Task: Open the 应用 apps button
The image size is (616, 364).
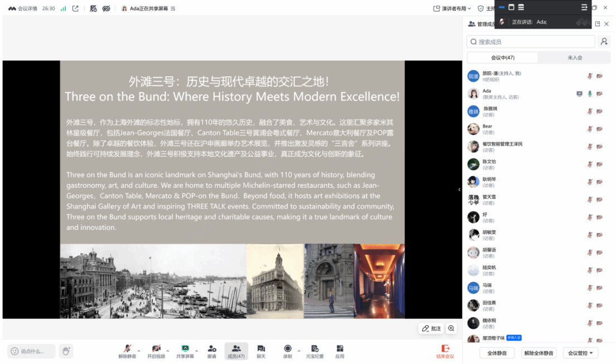Action: click(340, 351)
